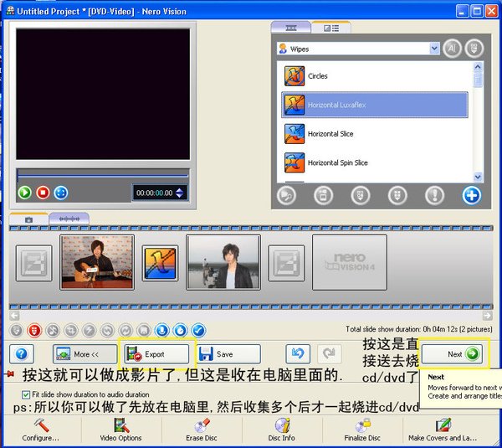Undo the last action
Viewport: 502px width, 448px height.
coord(298,354)
